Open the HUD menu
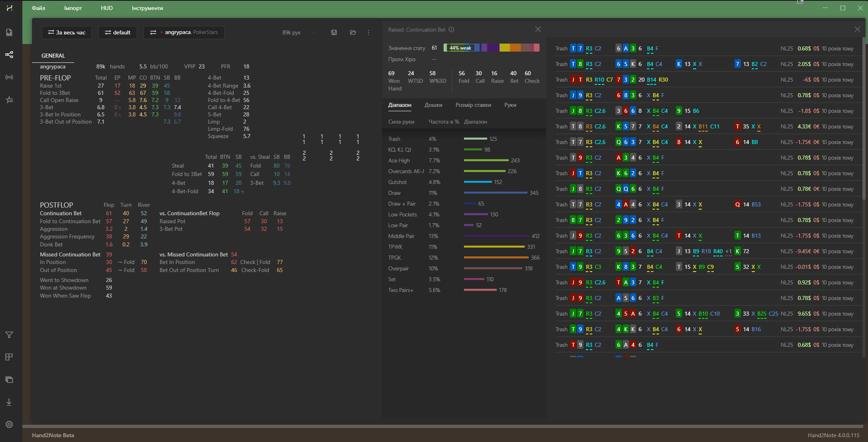Viewport: 868px width, 442px height. point(107,8)
